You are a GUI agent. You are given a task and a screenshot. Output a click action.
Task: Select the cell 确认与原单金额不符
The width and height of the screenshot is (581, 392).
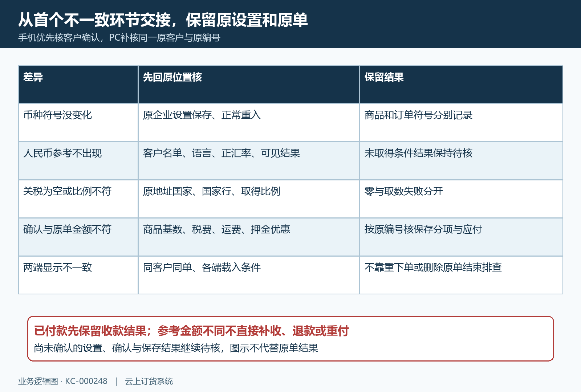tap(78, 237)
